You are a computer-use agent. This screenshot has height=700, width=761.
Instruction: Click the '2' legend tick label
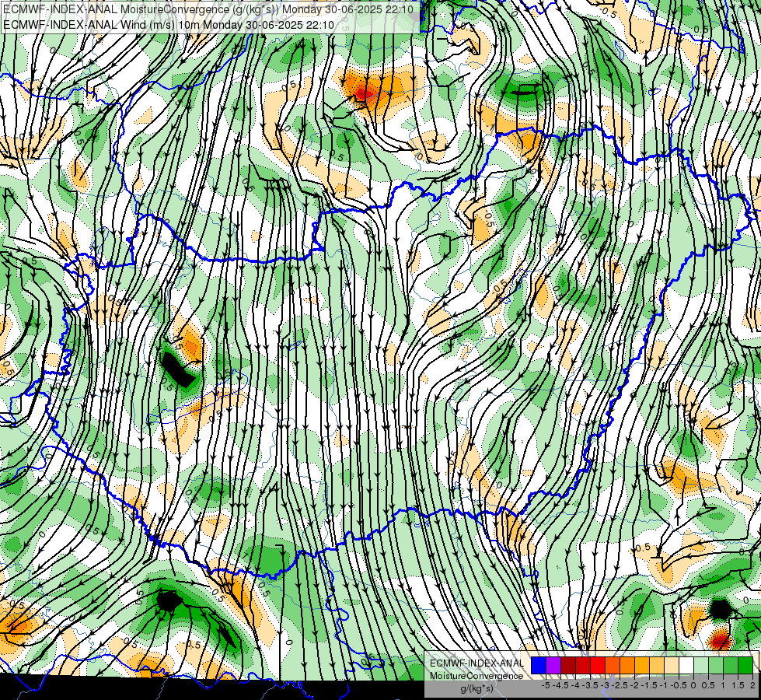pos(752,685)
